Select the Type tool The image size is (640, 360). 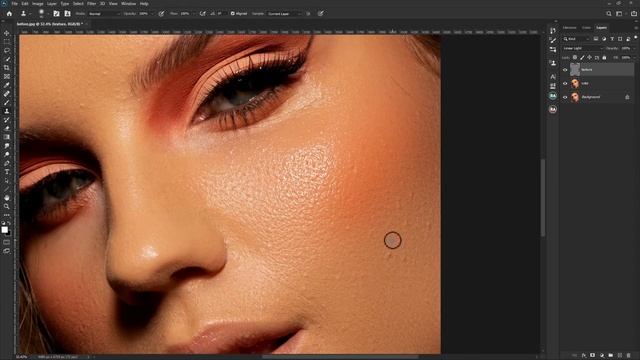coord(7,171)
